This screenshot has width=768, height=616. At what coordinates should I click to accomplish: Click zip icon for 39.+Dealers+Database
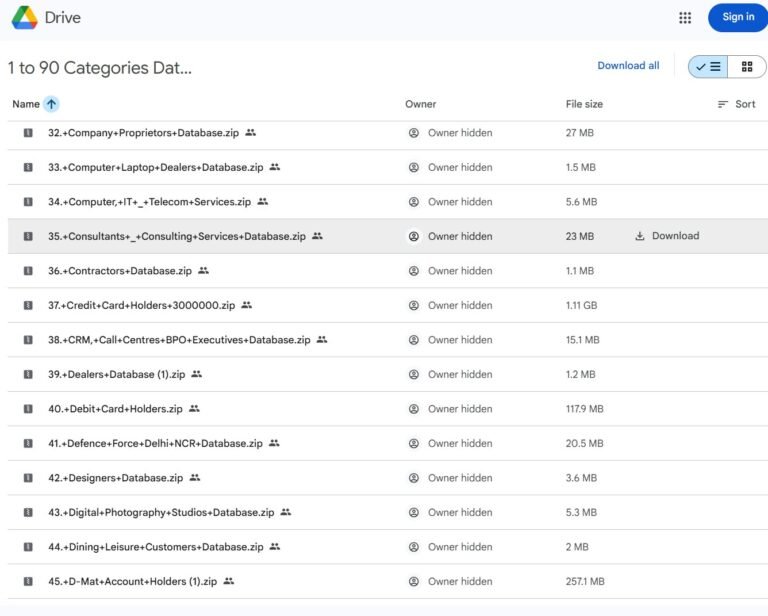(x=28, y=375)
